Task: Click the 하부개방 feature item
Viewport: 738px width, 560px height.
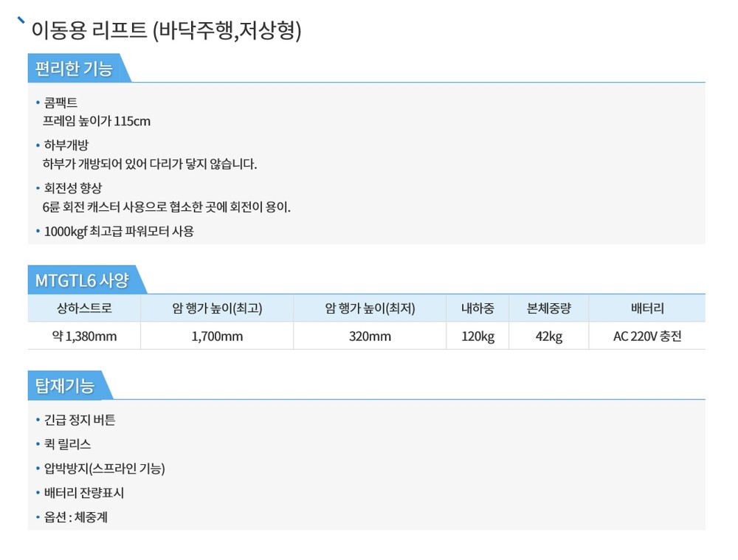Action: [66, 145]
